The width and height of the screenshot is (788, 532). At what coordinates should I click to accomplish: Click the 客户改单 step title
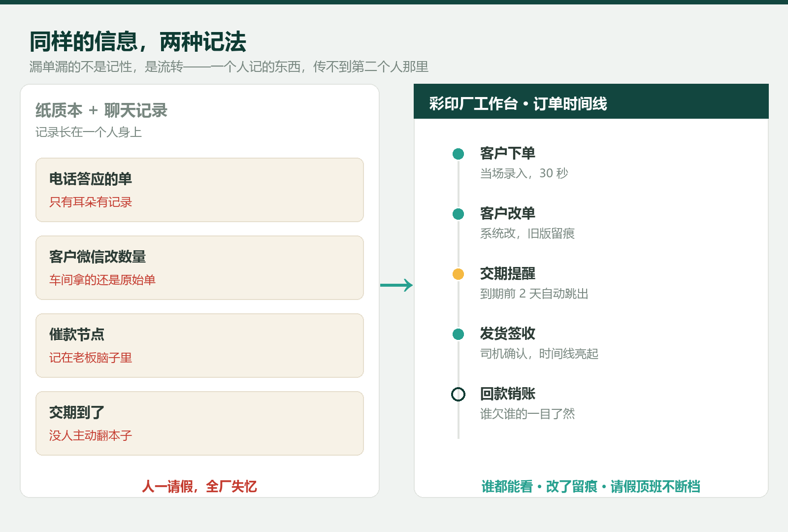click(x=508, y=213)
